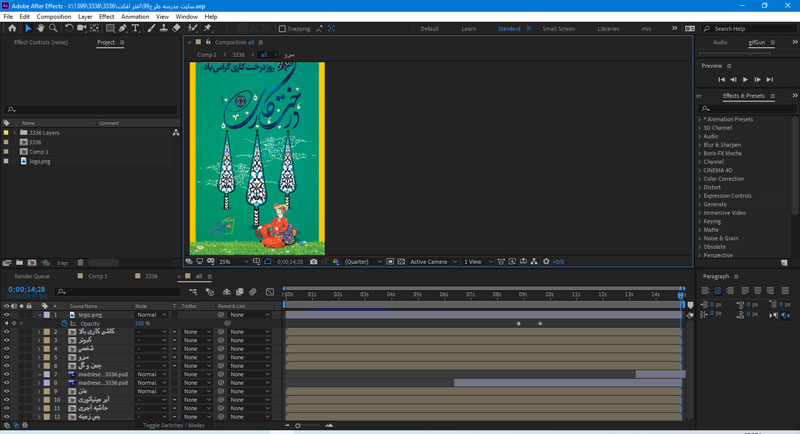
Task: Select the Horizontal Type tool
Action: click(135, 29)
